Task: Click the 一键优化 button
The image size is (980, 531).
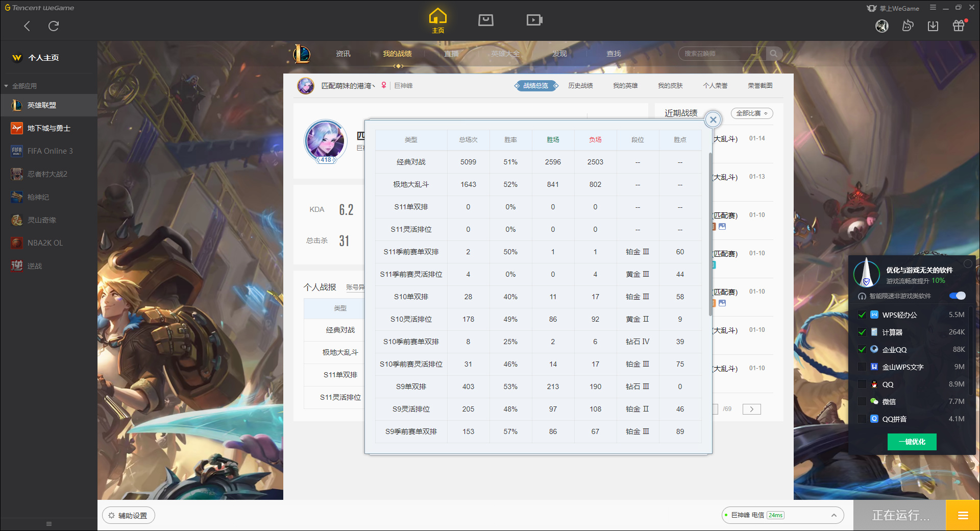Action: (912, 442)
